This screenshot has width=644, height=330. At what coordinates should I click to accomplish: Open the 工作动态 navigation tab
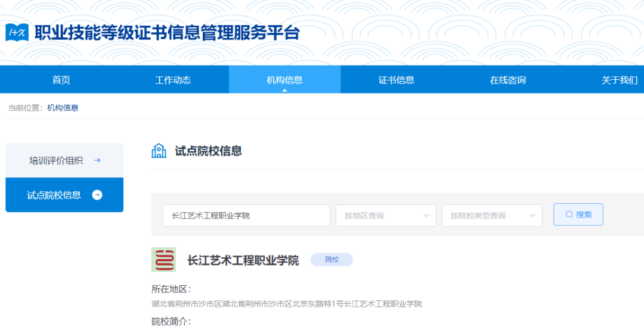(173, 80)
